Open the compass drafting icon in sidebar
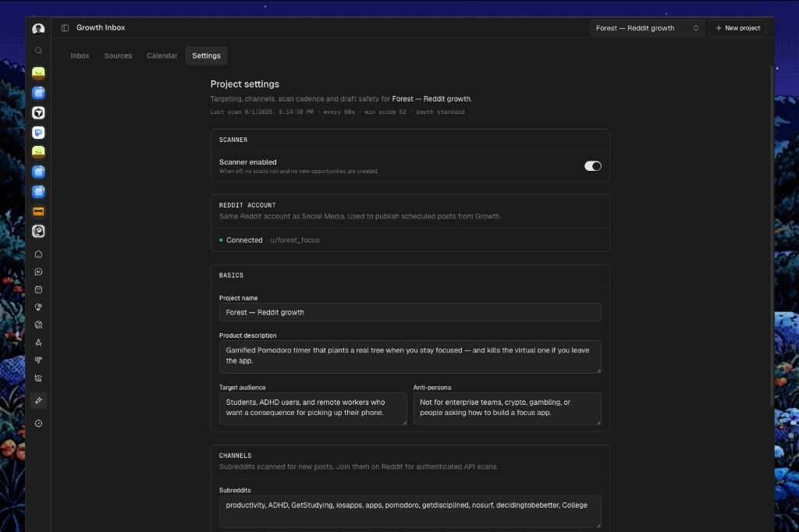 (x=38, y=342)
